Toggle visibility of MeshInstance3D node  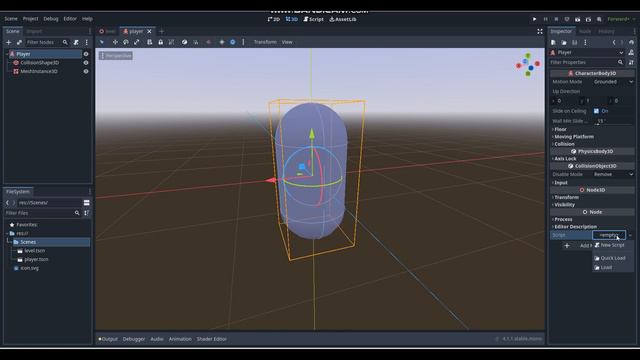coord(86,71)
